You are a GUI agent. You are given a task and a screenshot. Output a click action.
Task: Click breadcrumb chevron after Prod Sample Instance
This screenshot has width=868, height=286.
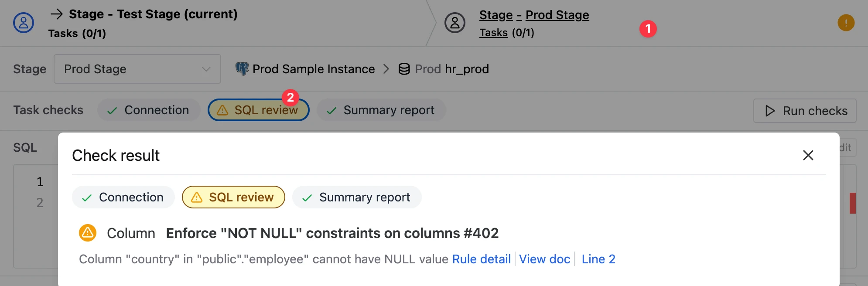[386, 69]
